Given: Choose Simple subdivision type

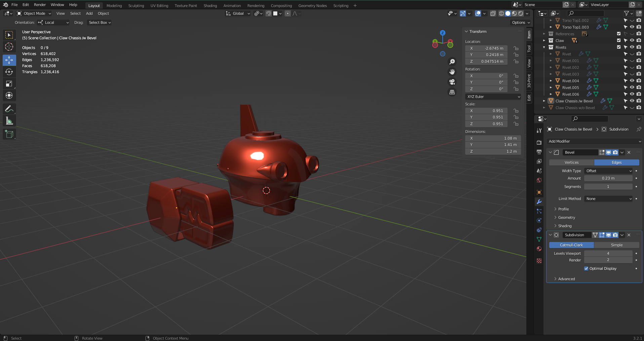Looking at the screenshot, I should click(x=616, y=245).
